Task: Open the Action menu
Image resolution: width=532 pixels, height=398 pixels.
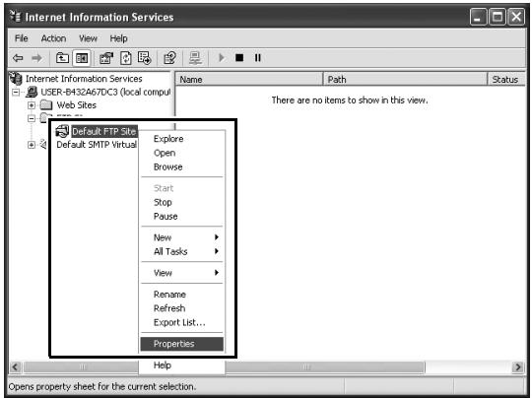Action: [53, 38]
